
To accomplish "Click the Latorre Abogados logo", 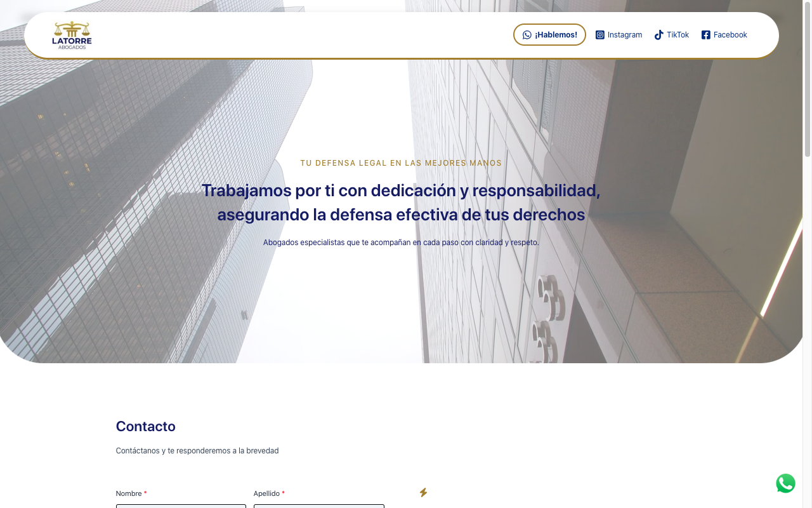I will 72,36.
